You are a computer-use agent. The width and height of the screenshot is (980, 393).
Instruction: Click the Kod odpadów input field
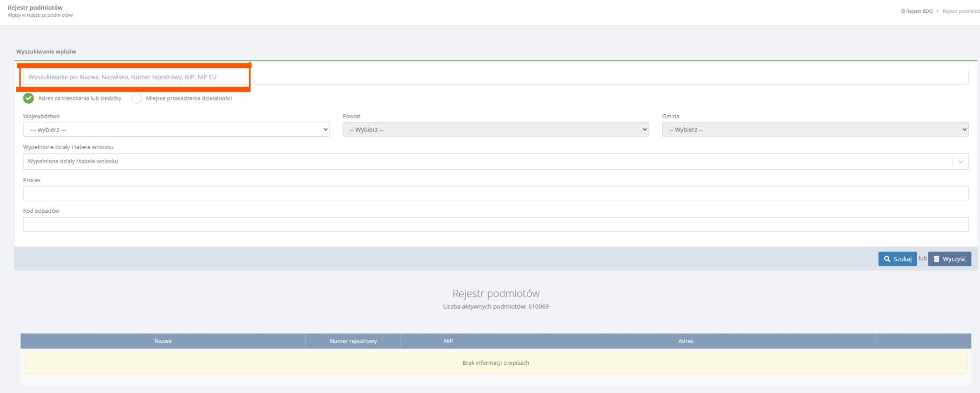pyautogui.click(x=496, y=224)
